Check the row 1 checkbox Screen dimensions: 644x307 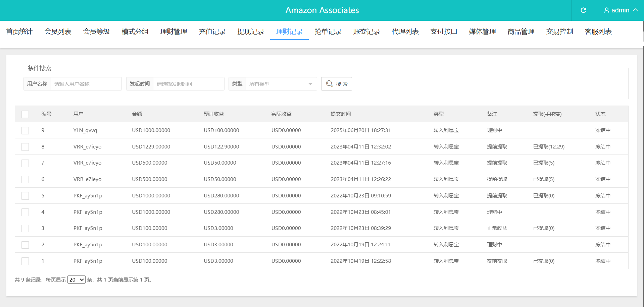25,261
